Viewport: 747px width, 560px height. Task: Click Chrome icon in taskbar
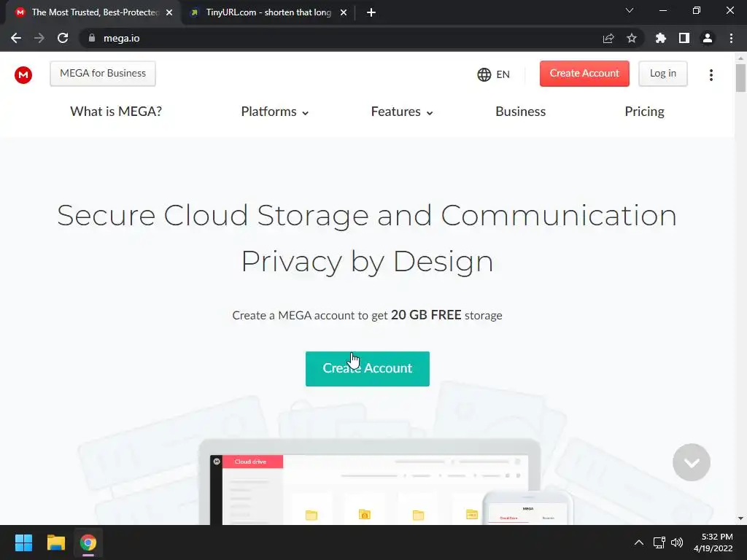click(88, 542)
